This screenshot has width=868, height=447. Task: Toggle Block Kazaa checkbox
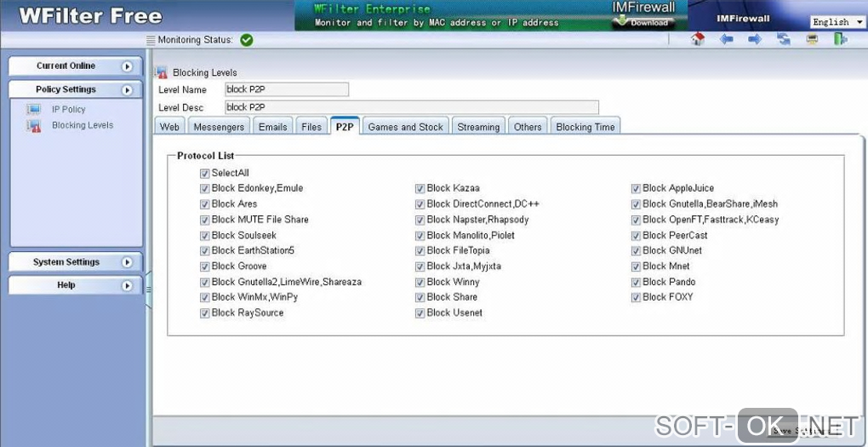(420, 189)
